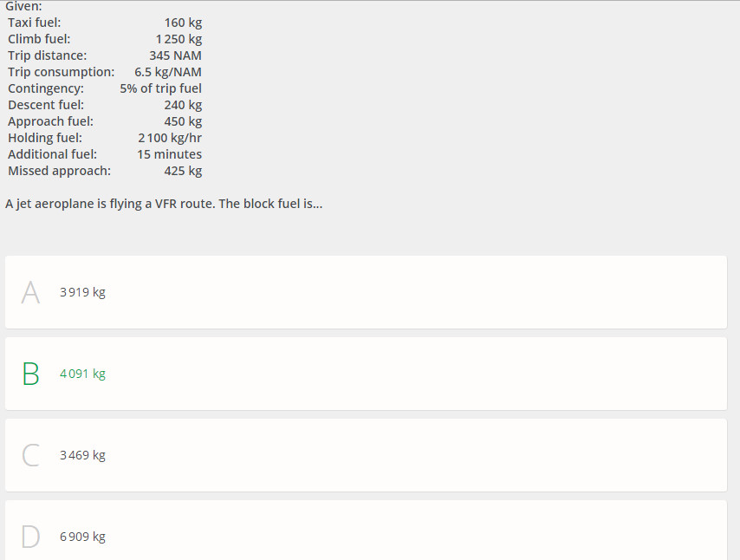Click the large letter A icon
The height and width of the screenshot is (560, 740).
pyautogui.click(x=30, y=292)
